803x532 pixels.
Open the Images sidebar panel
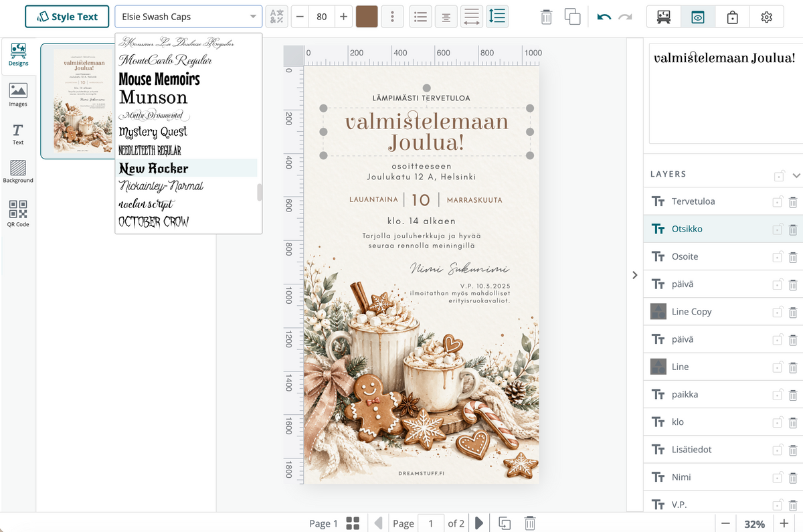pos(18,95)
